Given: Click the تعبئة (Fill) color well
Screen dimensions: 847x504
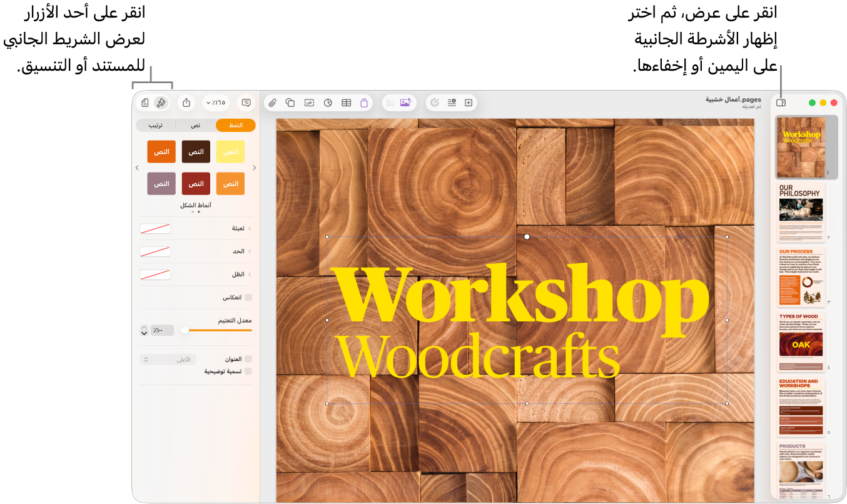Looking at the screenshot, I should [x=155, y=229].
